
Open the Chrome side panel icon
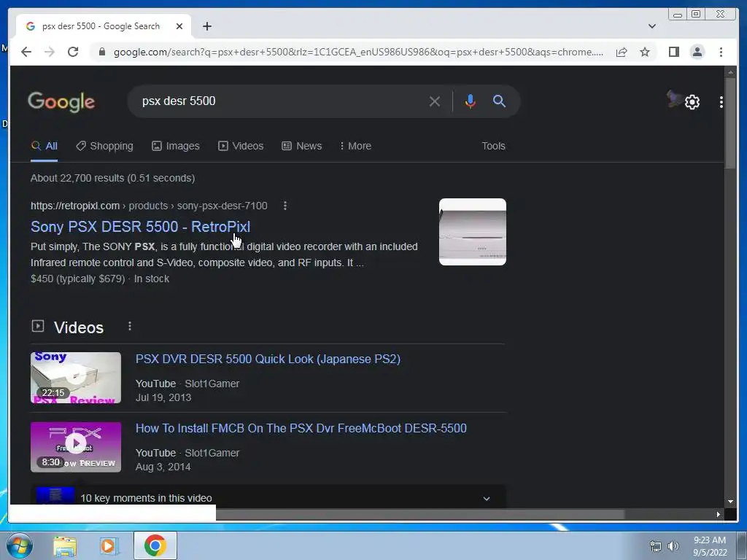point(673,52)
